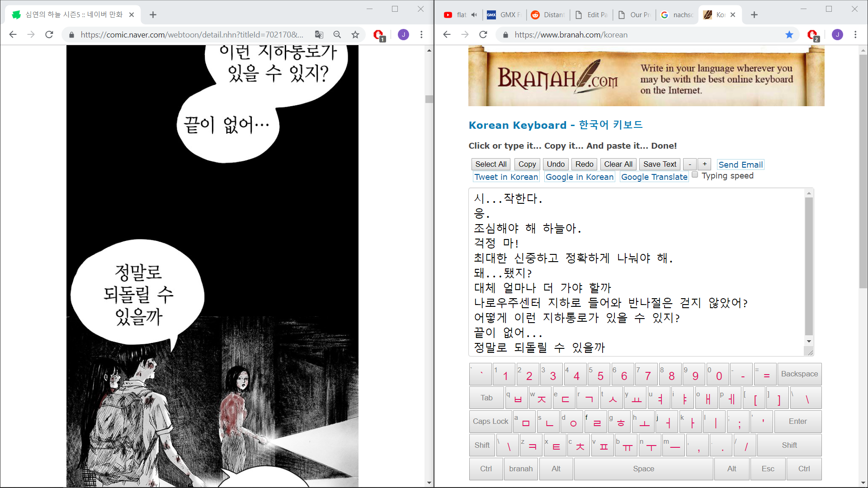868x488 pixels.
Task: Open Chrome menu dots in Naver window
Action: click(x=421, y=35)
